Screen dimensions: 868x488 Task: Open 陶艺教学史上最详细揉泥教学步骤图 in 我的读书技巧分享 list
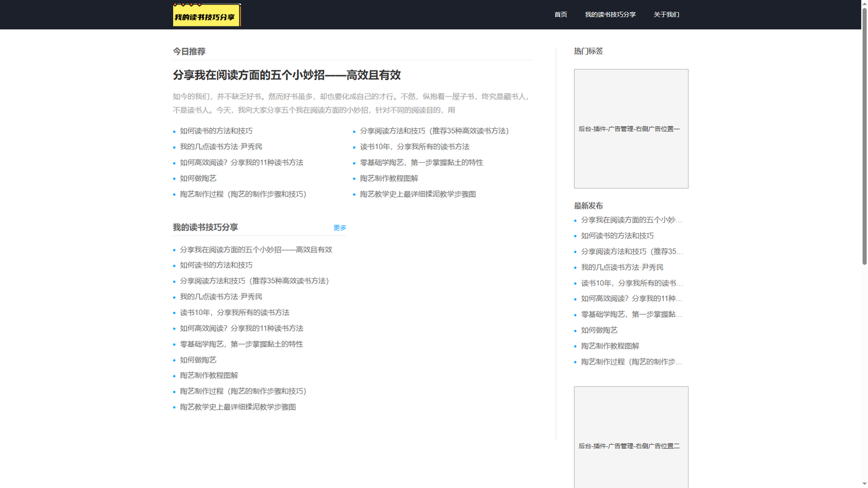pyautogui.click(x=237, y=407)
